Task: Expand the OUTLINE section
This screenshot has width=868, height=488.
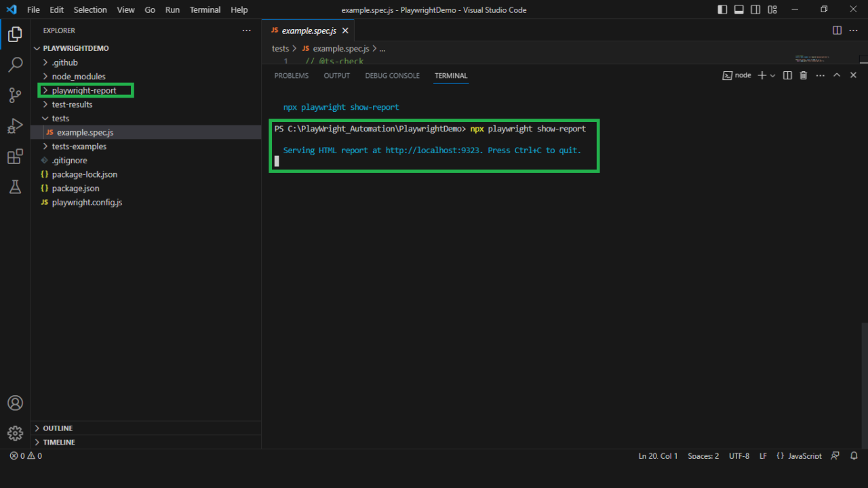Action: 58,428
